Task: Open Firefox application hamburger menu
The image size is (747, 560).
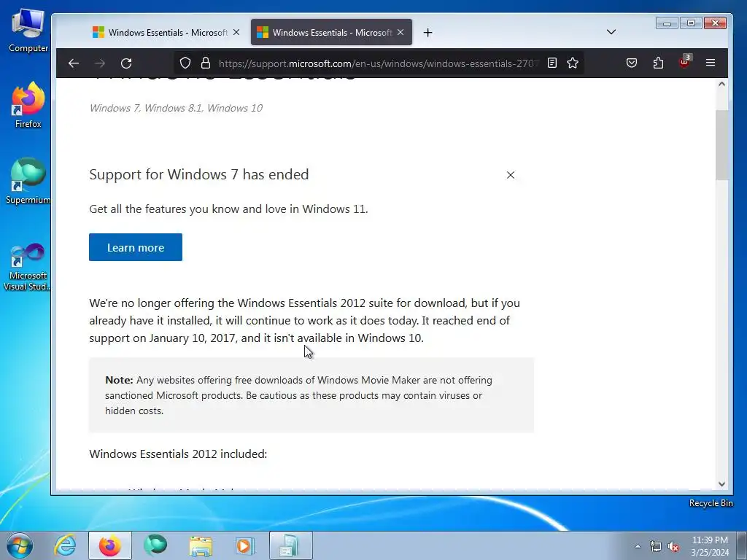Action: (x=711, y=63)
